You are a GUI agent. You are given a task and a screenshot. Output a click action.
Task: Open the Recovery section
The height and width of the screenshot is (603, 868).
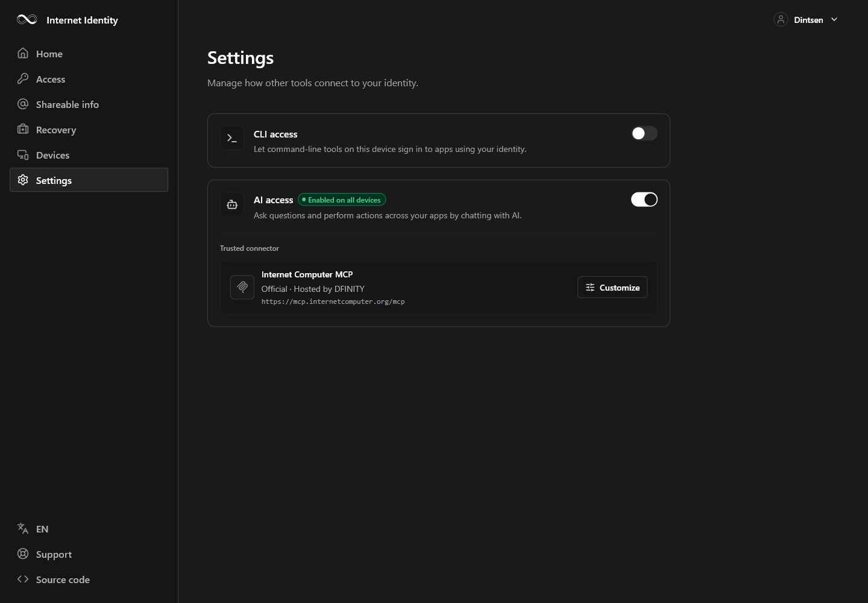[89, 130]
